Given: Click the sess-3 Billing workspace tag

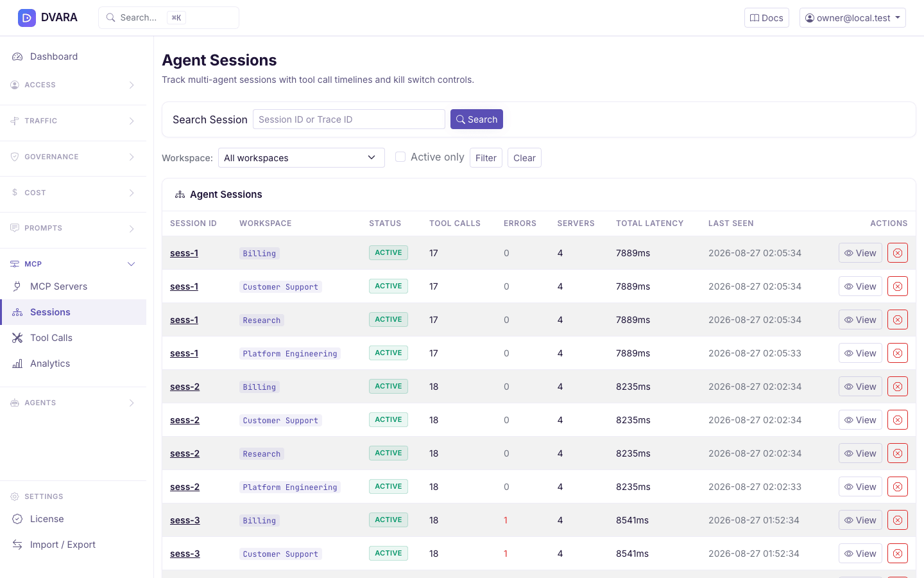Looking at the screenshot, I should (259, 521).
